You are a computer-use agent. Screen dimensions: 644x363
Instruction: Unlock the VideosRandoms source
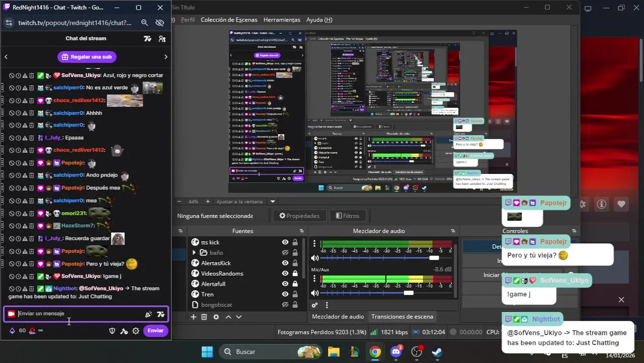click(295, 273)
